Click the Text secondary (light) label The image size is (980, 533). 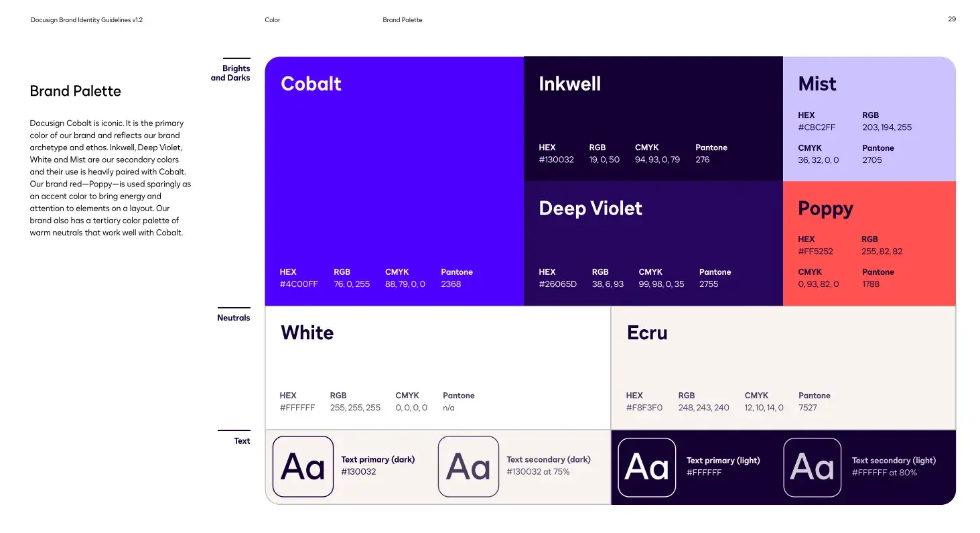pos(894,461)
